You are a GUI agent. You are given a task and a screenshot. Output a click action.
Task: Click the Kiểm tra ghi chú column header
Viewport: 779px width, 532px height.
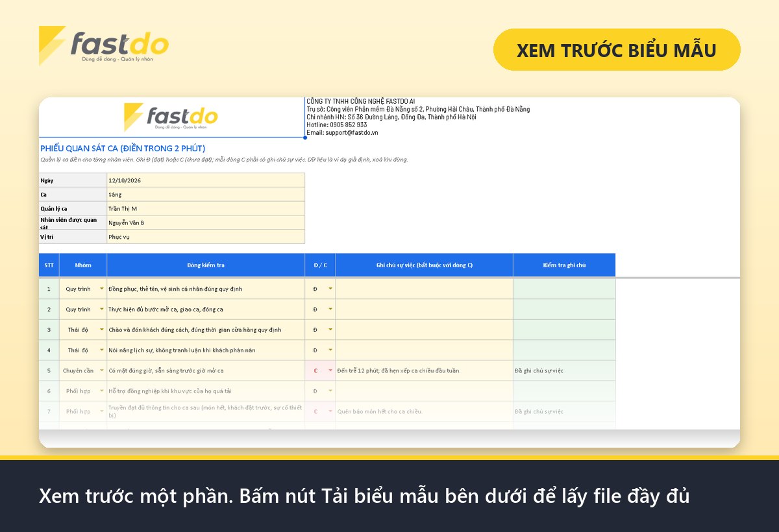[x=564, y=265]
